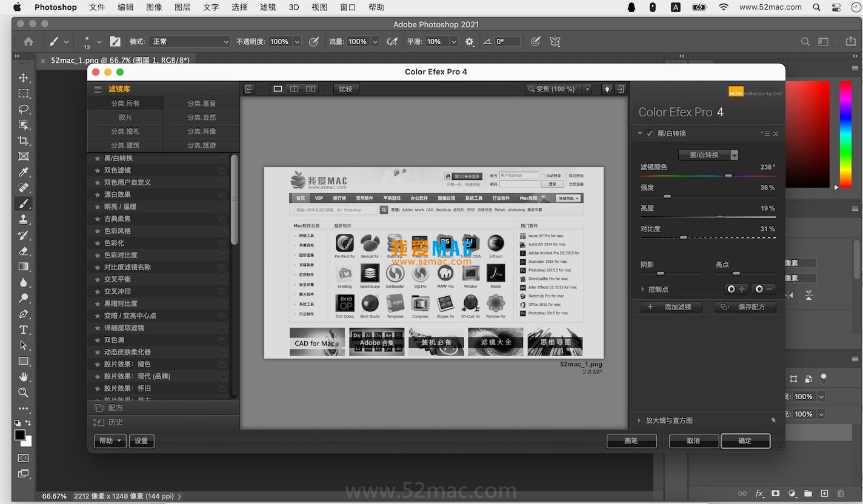Select the Pen tool
This screenshot has height=504, width=863.
24,314
